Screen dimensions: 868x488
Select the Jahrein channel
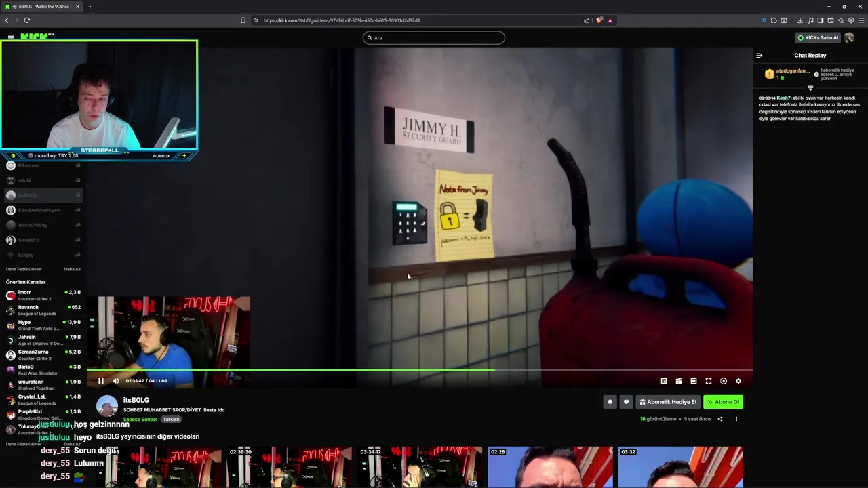[43, 340]
